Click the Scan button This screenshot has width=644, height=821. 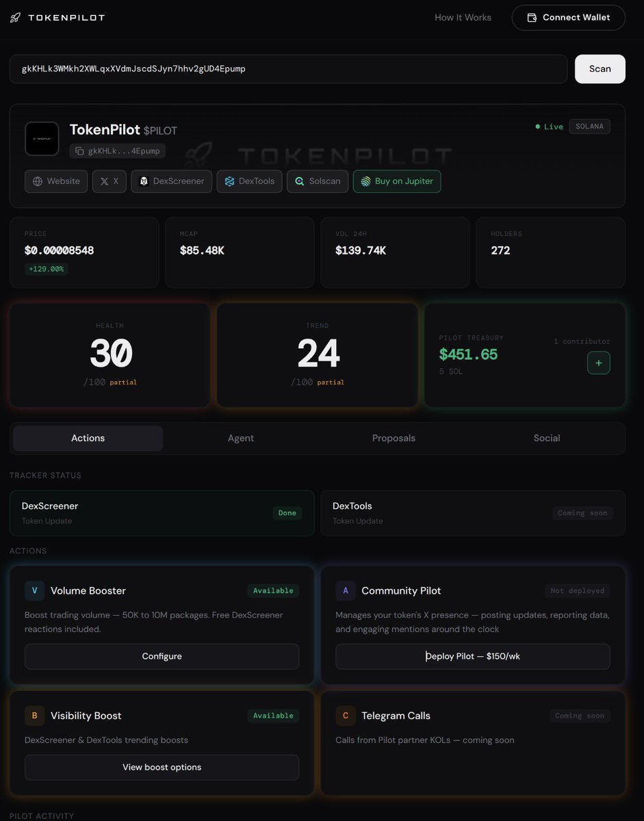[x=600, y=69]
